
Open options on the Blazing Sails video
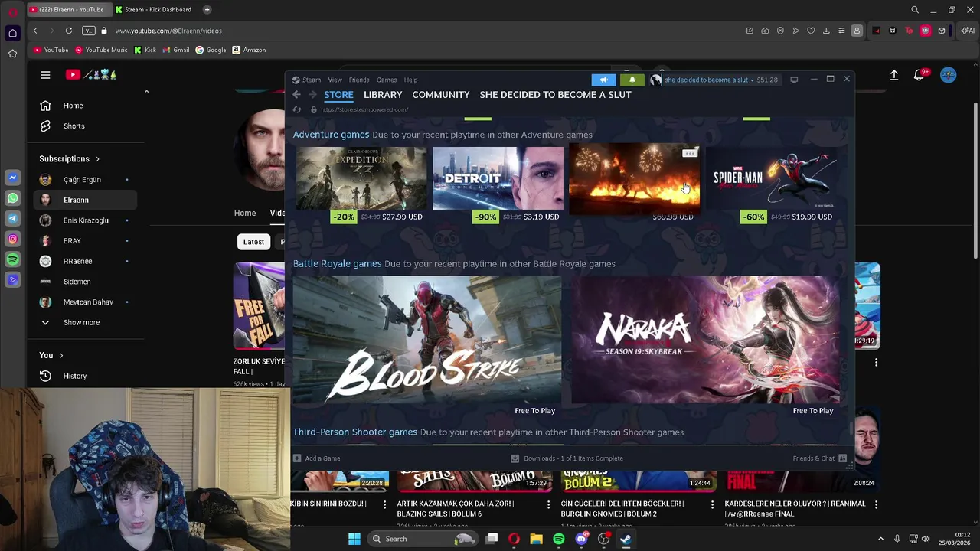point(548,504)
